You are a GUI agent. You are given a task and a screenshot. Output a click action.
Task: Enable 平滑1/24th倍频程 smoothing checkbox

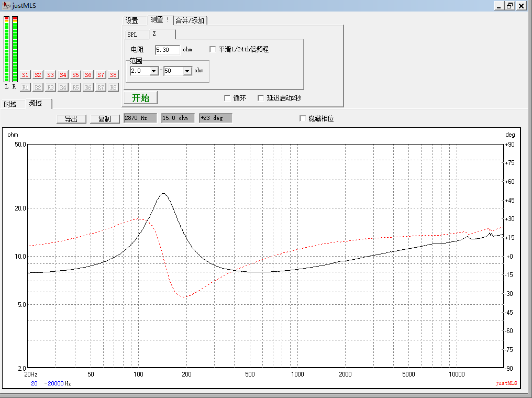(x=213, y=49)
